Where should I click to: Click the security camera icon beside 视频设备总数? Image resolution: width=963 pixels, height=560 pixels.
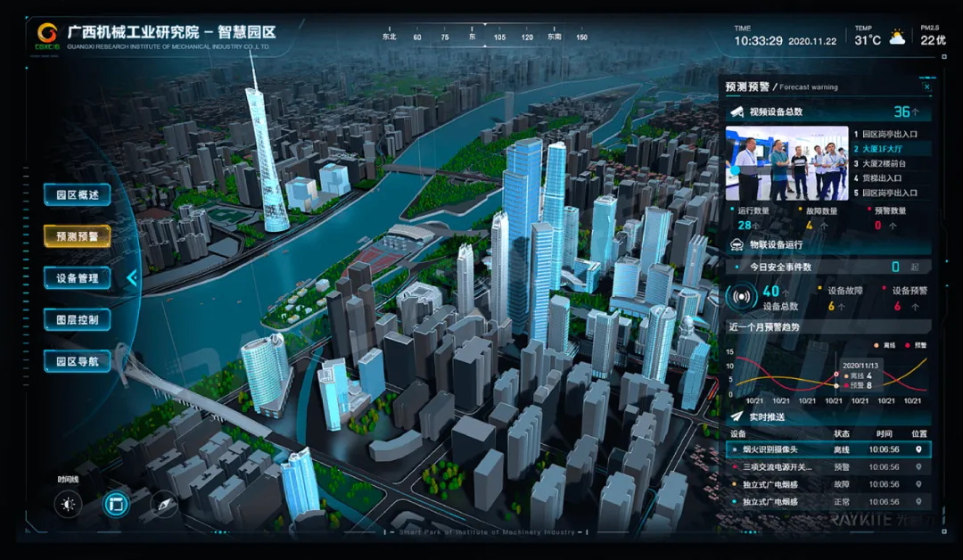737,111
